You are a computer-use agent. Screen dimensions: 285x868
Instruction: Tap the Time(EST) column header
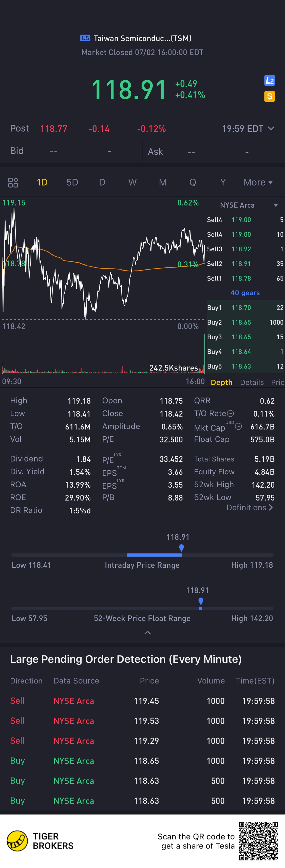pos(255,681)
